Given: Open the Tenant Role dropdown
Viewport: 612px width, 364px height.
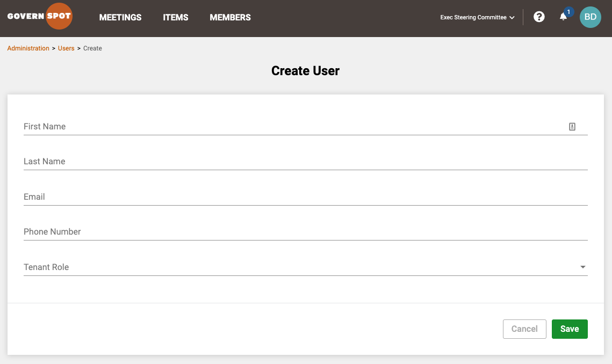Looking at the screenshot, I should tap(306, 267).
